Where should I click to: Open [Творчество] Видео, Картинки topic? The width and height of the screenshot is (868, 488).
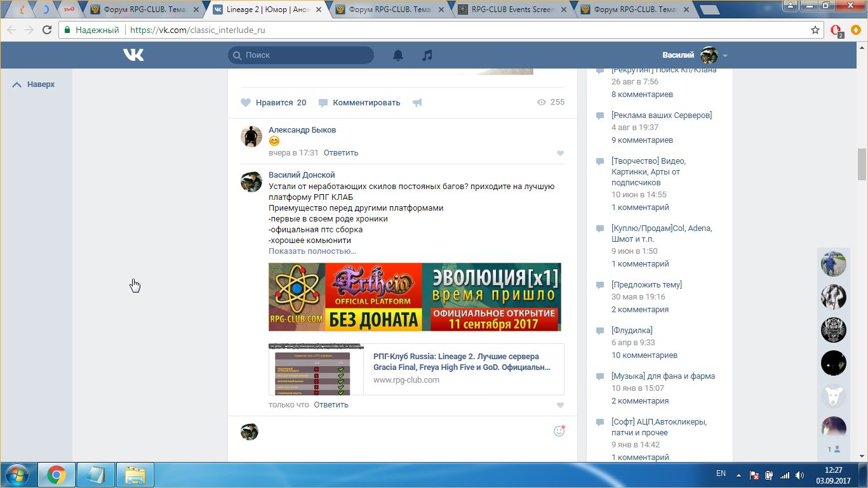click(648, 171)
